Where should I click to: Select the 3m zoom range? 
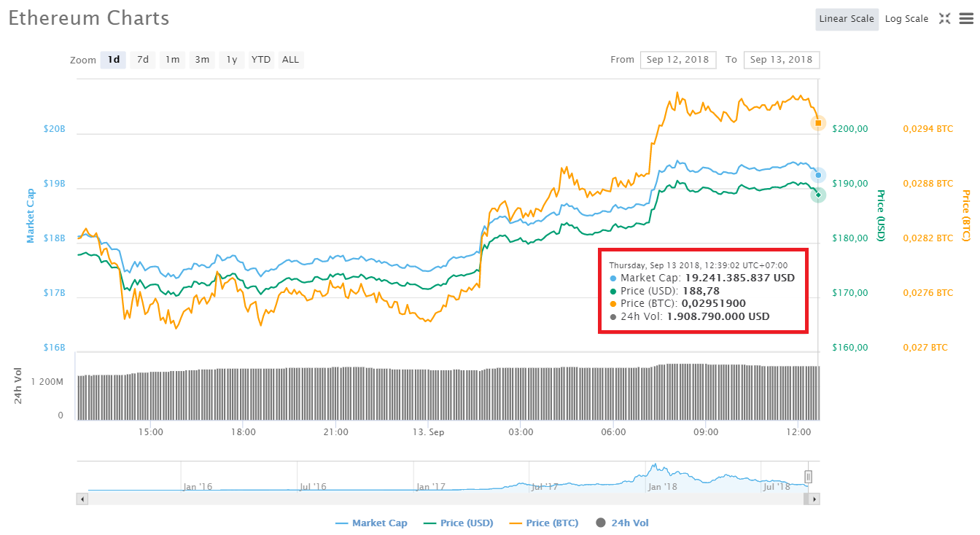pos(202,60)
